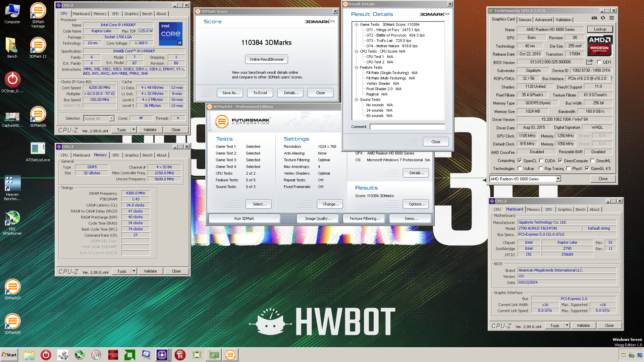Click the Bus Interface question mark icon
Image resolution: width=644 pixels, height=362 pixels.
[611, 78]
